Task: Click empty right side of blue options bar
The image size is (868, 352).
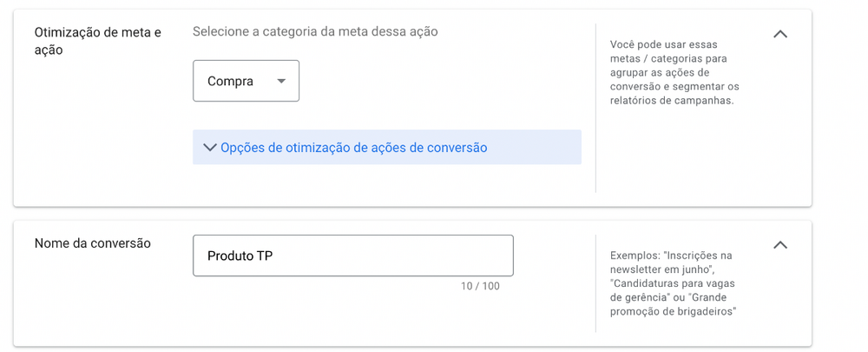Action: click(x=534, y=148)
